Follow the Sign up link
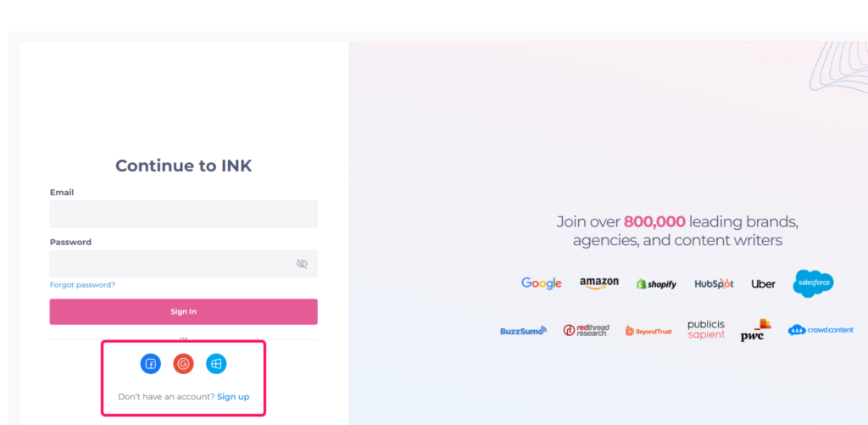The height and width of the screenshot is (425, 868). pyautogui.click(x=233, y=397)
